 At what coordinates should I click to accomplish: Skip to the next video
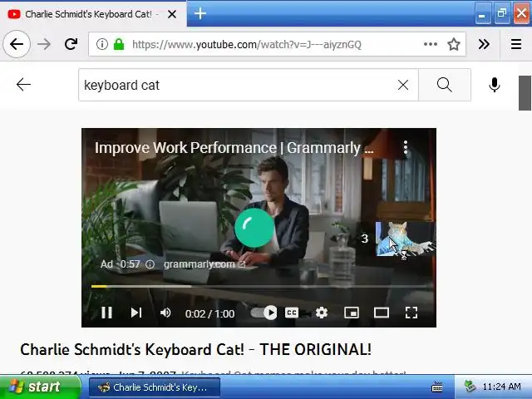pyautogui.click(x=136, y=313)
